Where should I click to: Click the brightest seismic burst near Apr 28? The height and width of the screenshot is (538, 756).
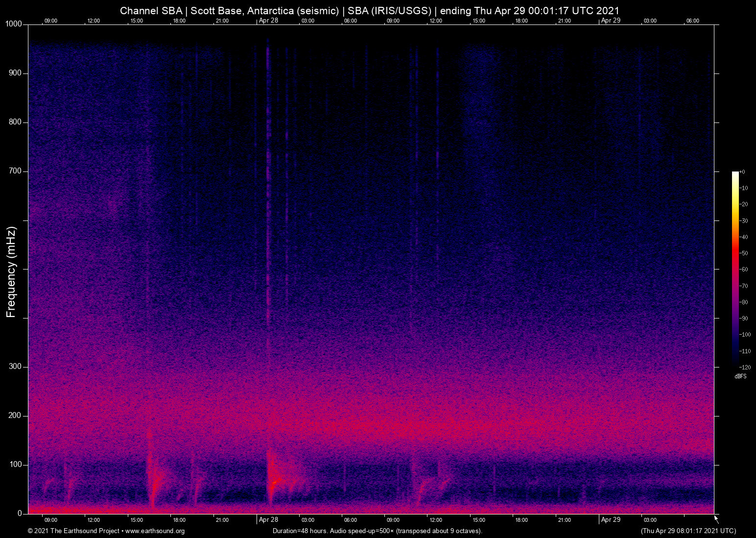pos(273,483)
